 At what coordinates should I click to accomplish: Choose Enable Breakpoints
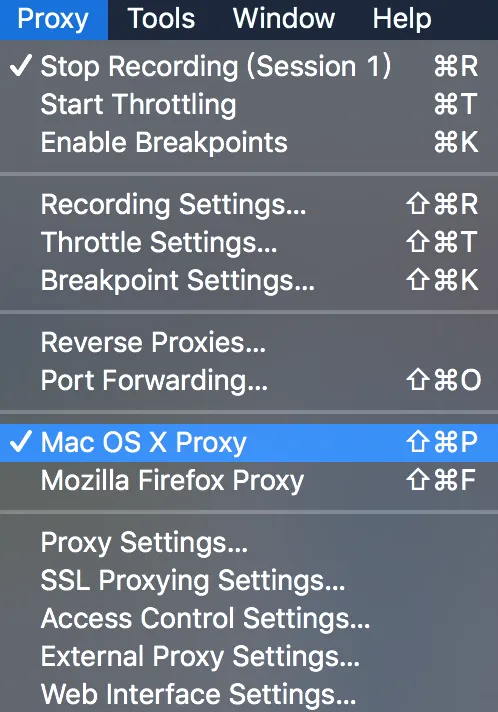click(x=249, y=142)
